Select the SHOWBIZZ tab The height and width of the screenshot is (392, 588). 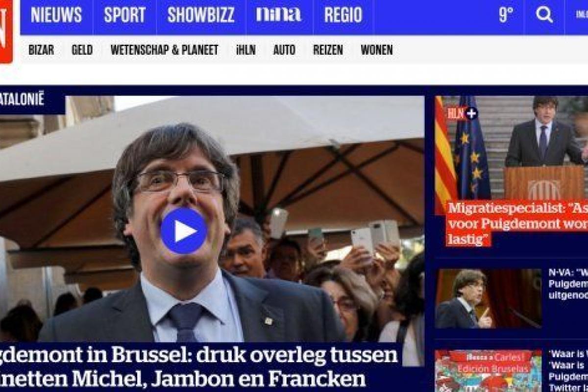[201, 15]
